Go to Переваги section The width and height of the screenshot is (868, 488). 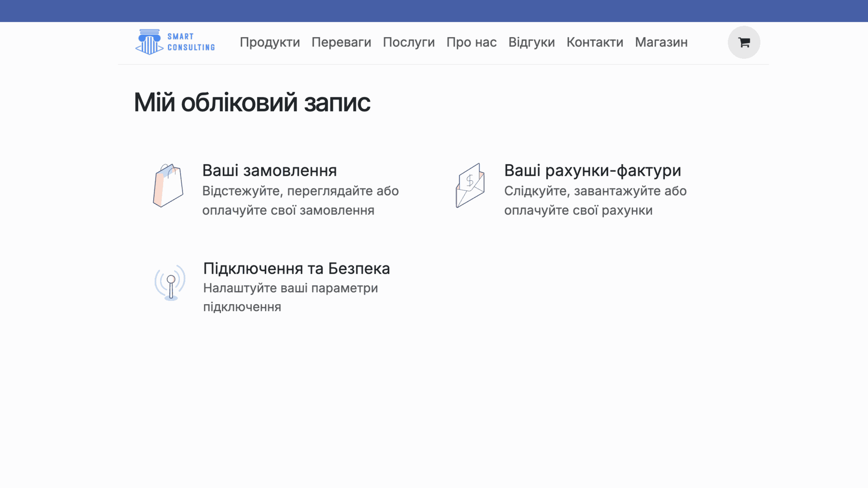(x=341, y=42)
